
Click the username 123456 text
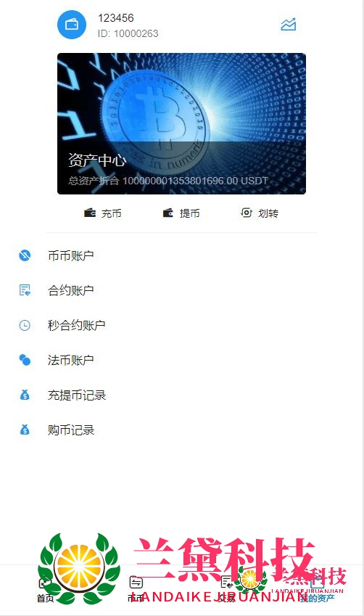pos(116,18)
